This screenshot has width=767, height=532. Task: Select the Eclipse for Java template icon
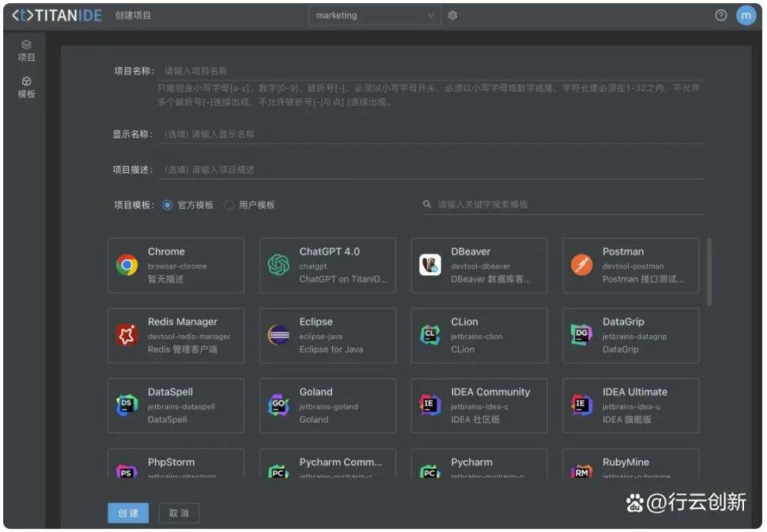[278, 334]
